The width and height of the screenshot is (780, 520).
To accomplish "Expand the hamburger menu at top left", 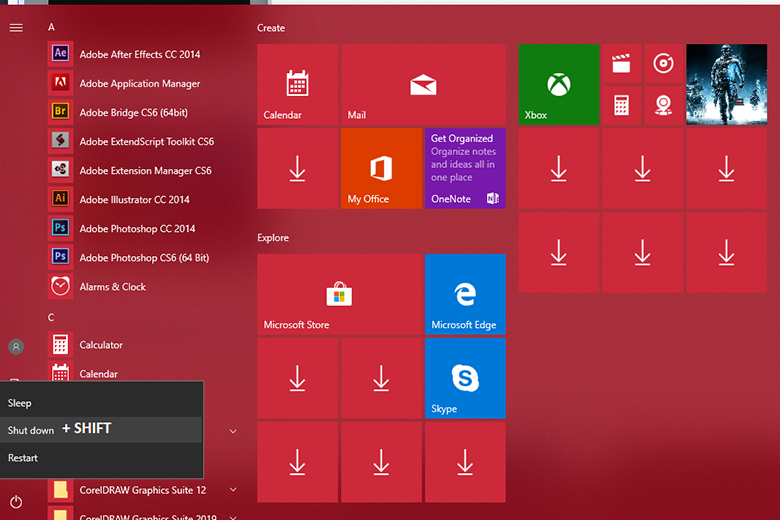I will (x=16, y=27).
